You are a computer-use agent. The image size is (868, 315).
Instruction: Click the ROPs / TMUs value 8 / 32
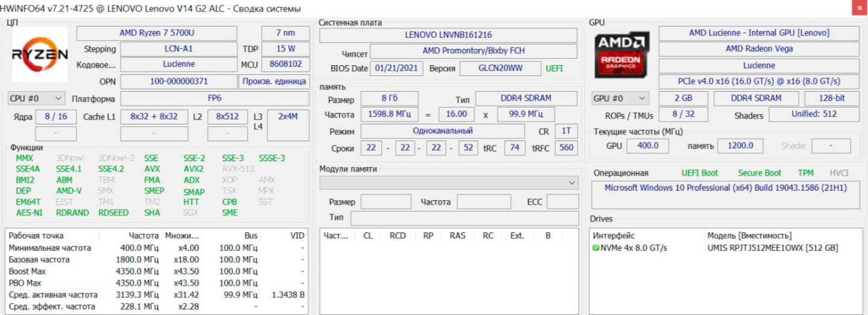(684, 115)
